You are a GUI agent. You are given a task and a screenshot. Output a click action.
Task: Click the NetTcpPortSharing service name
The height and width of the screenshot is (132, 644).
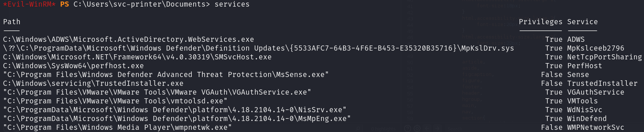(x=605, y=57)
